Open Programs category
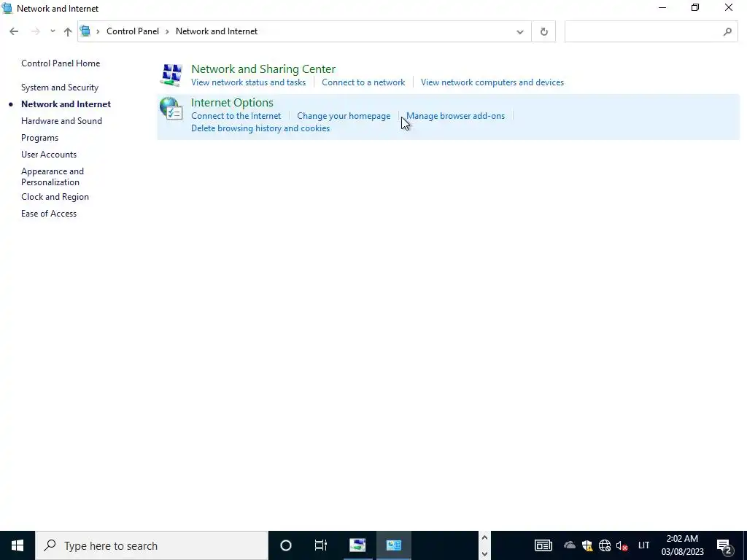 point(39,138)
